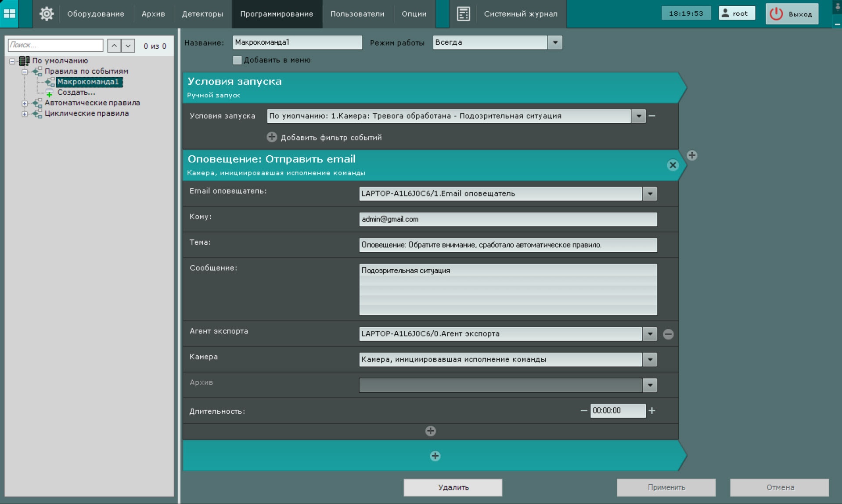Switch to the 'Детекторы' tab

[202, 14]
